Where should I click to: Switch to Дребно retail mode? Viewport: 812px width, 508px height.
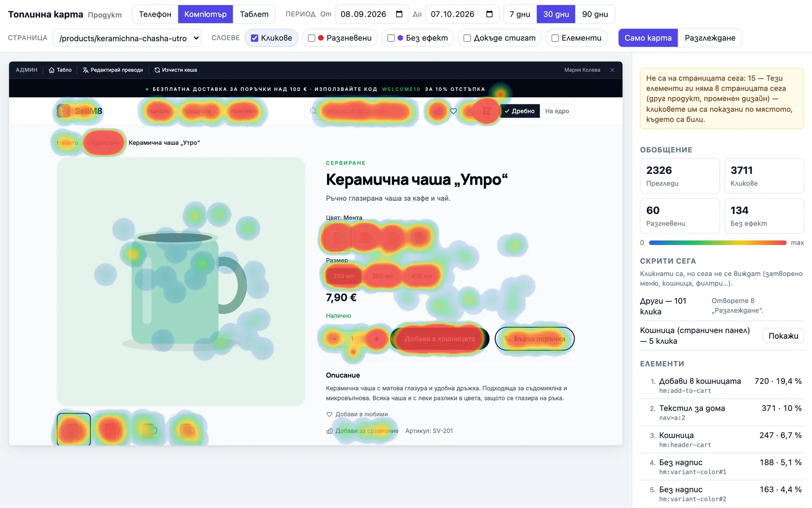[x=520, y=111]
